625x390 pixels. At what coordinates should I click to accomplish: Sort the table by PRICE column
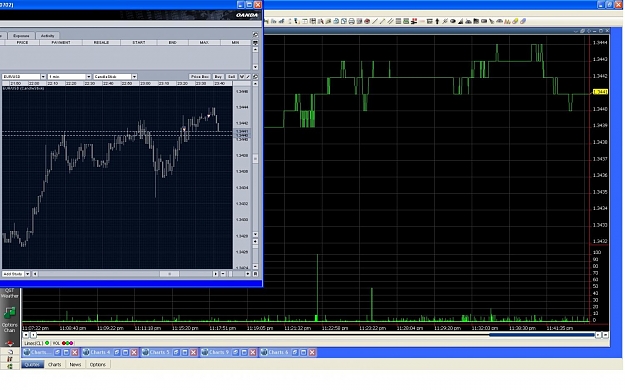coord(22,42)
